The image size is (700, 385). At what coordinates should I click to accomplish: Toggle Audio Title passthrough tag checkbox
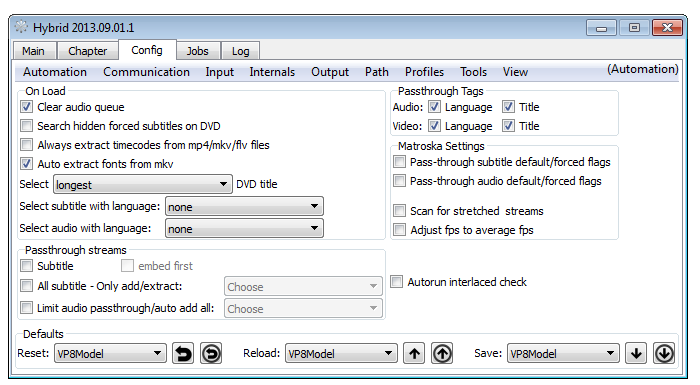pos(508,107)
